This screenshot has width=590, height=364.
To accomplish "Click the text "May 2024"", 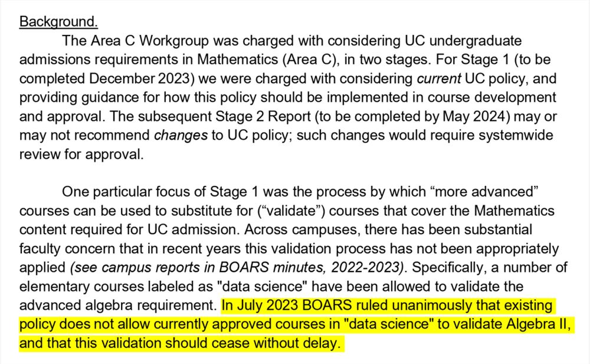I will (x=476, y=116).
